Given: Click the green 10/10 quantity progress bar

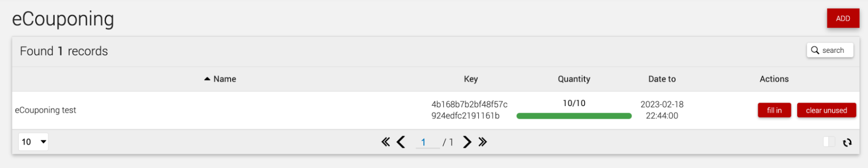Looking at the screenshot, I should click(574, 116).
